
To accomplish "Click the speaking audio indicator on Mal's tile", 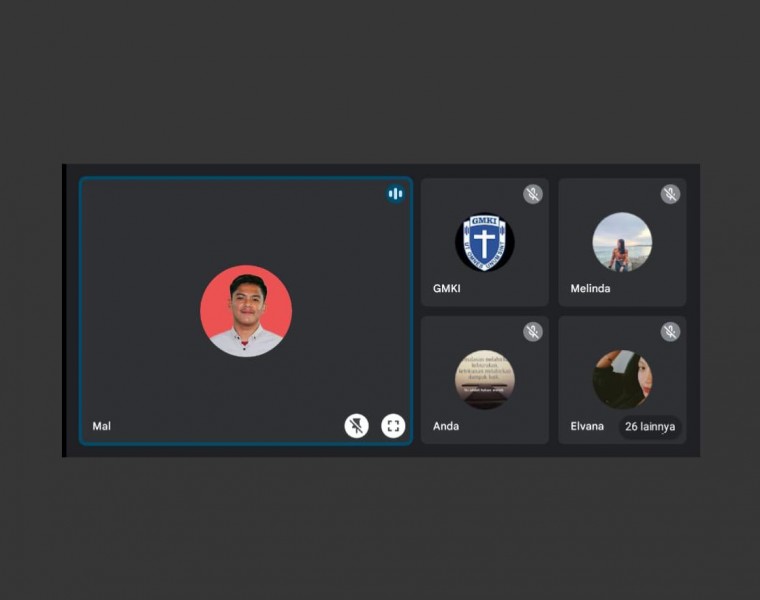I will [x=395, y=194].
